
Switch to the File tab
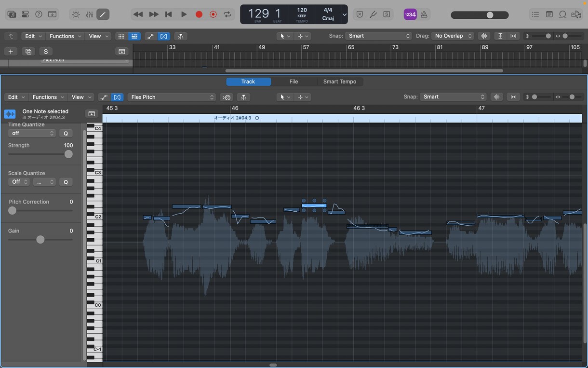[294, 82]
